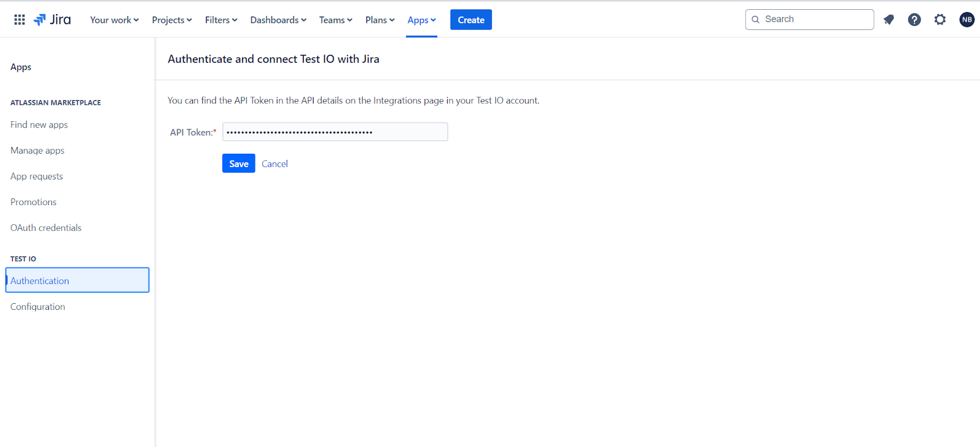Click the 'ATLASSIAN MARKETPLACE' sidebar section label
The image size is (980, 447).
click(56, 102)
